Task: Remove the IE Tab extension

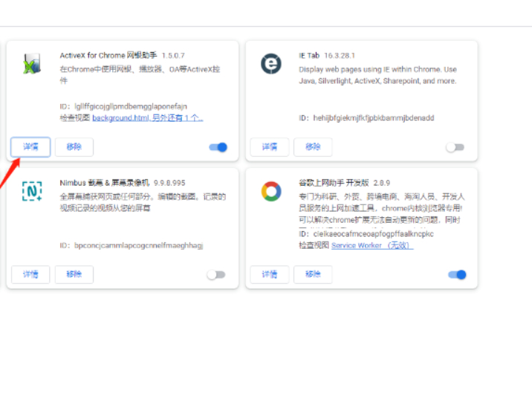Action: (x=313, y=147)
